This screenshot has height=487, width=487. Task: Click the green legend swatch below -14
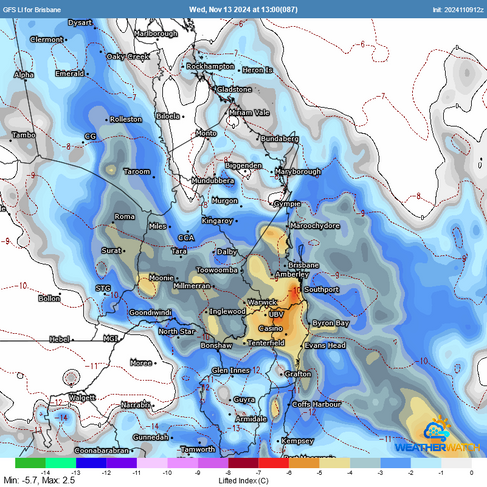click(30, 463)
